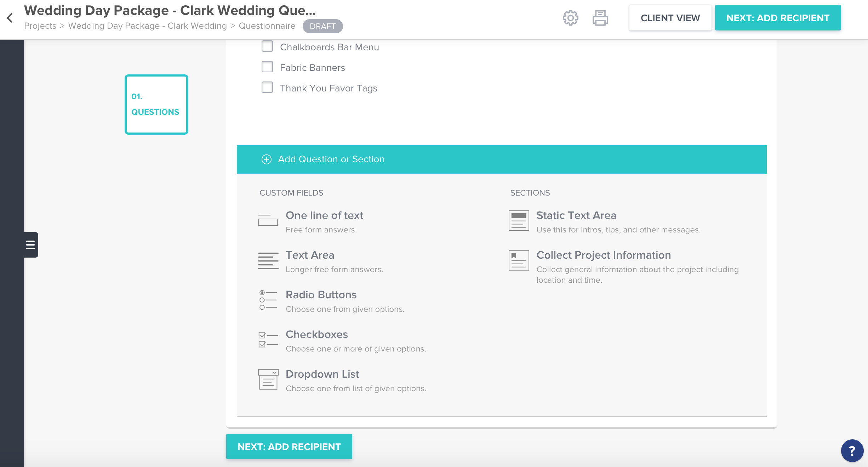Click the Static Text Area section icon
Image resolution: width=868 pixels, height=467 pixels.
519,220
